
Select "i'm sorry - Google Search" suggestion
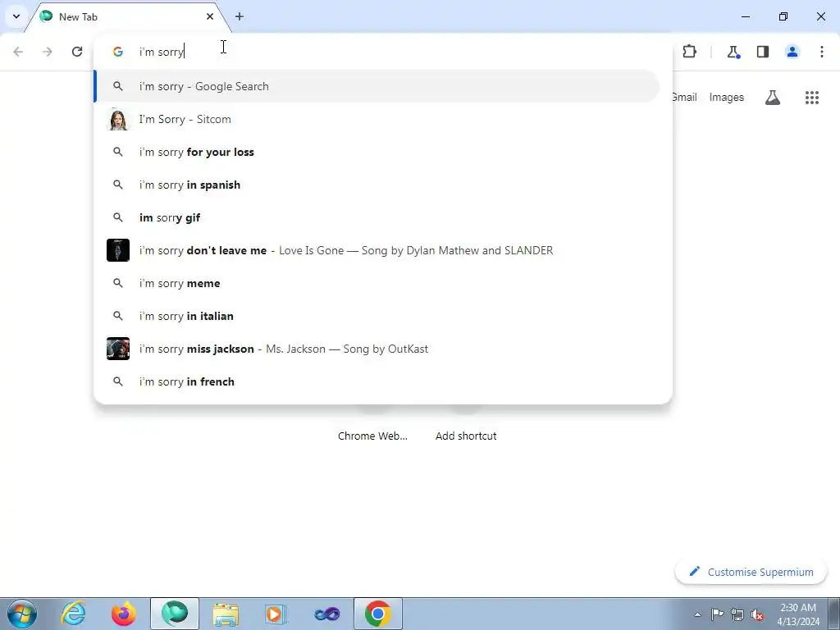tap(377, 86)
